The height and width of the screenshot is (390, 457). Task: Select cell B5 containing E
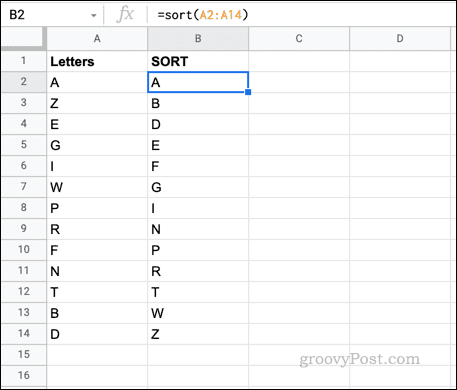coord(198,145)
